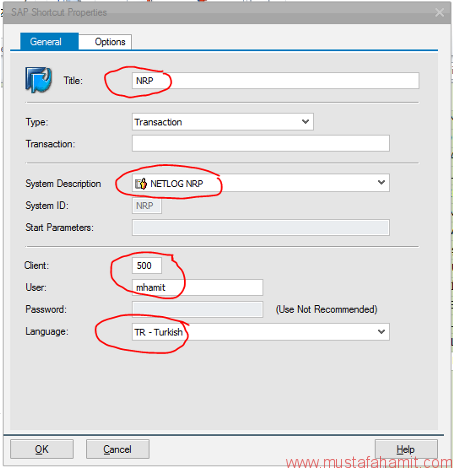
Task: Switch to the Options tab
Action: coord(110,42)
